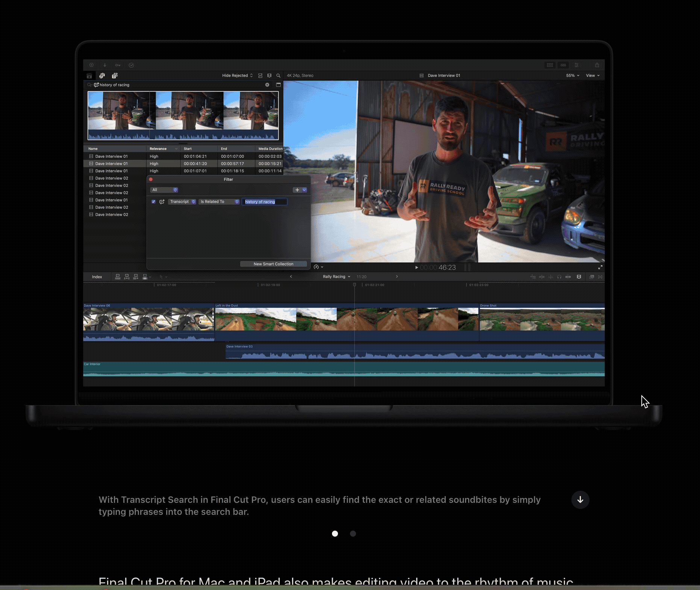Screen dimensions: 700x590
Task: Open the viewer View menu
Action: point(592,76)
